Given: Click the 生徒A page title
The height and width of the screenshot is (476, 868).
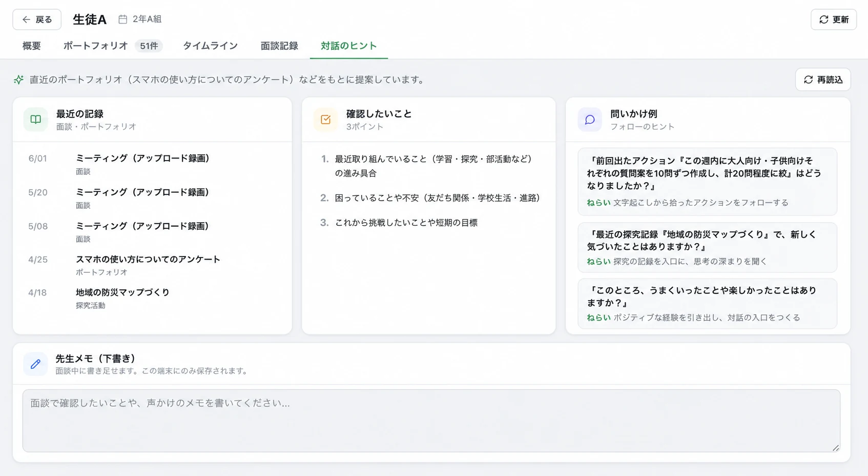Looking at the screenshot, I should (x=90, y=19).
